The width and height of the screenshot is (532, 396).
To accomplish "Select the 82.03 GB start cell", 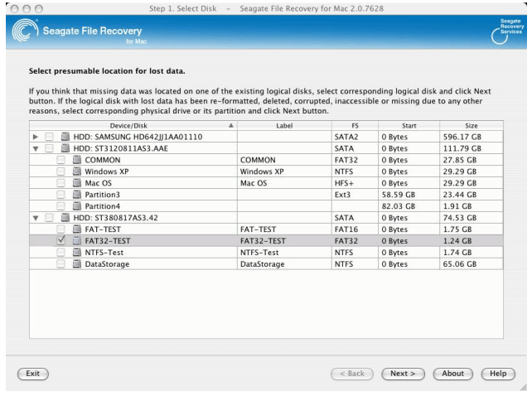I will pyautogui.click(x=409, y=206).
